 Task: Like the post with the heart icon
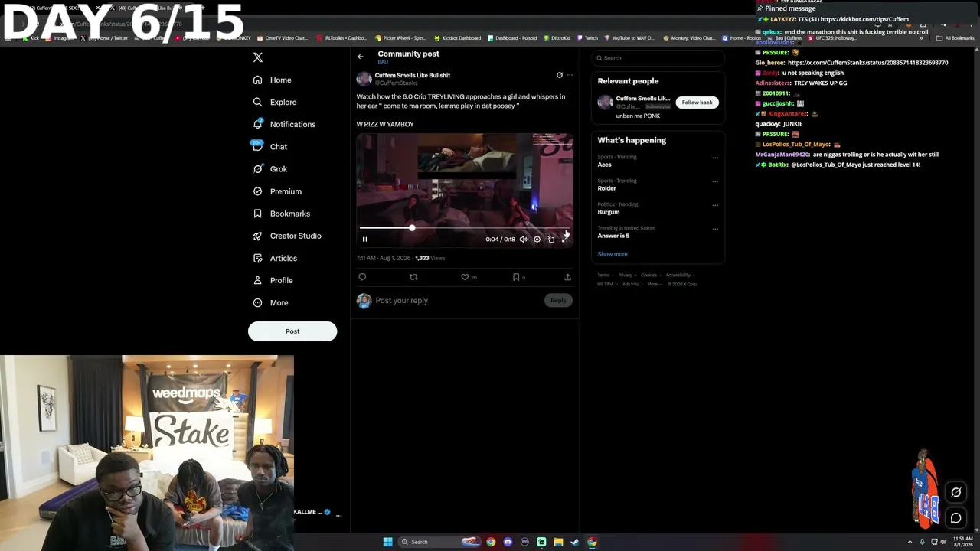point(465,277)
